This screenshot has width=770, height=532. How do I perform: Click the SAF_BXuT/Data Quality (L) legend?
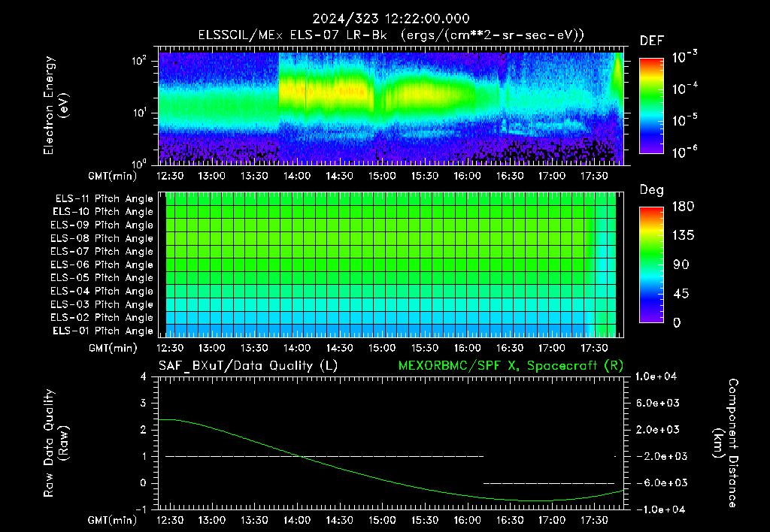248,366
